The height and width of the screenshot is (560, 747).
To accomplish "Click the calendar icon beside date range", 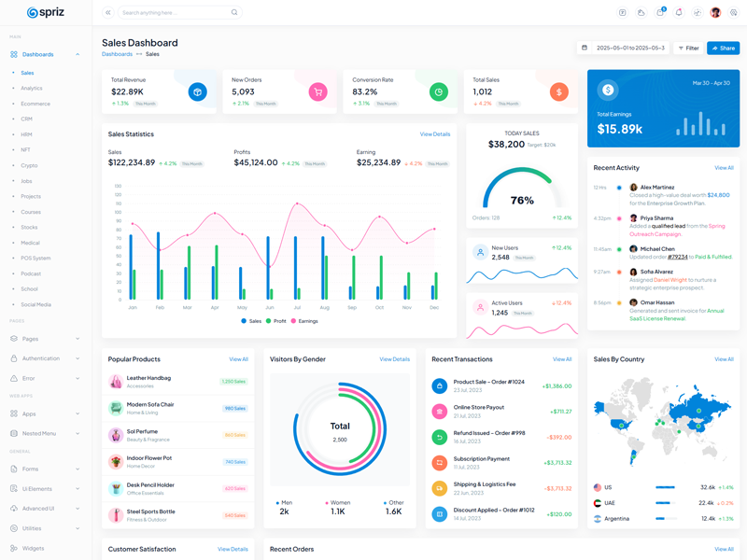I will (x=585, y=48).
